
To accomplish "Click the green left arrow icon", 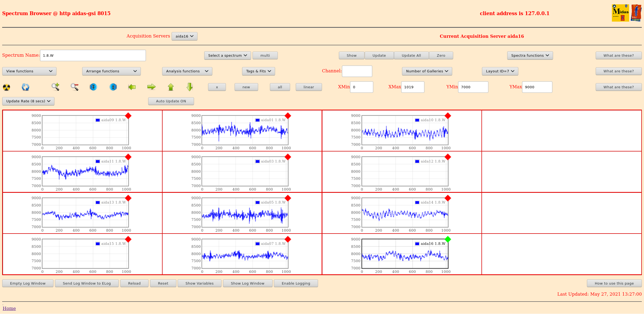I will pyautogui.click(x=132, y=87).
